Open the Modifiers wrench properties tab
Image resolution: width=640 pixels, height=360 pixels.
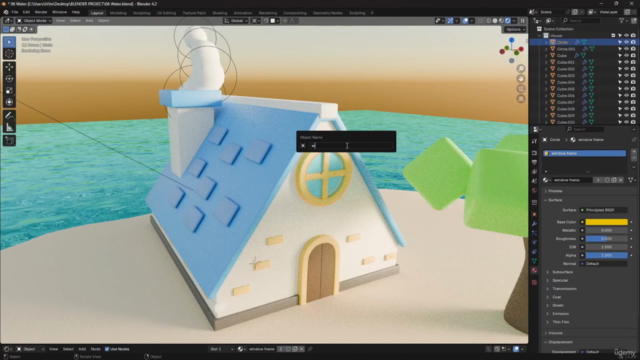click(x=534, y=224)
